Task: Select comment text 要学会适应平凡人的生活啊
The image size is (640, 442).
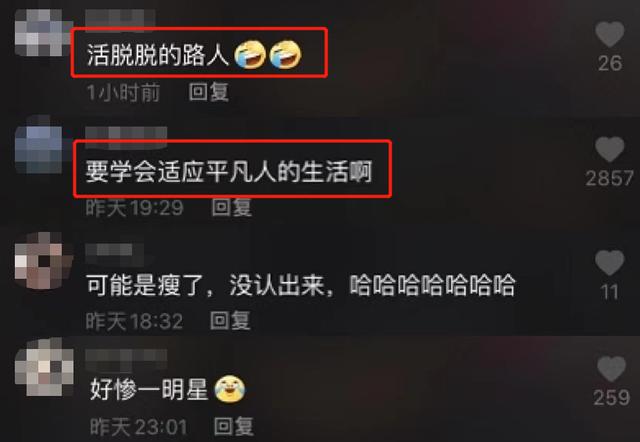Action: (229, 171)
